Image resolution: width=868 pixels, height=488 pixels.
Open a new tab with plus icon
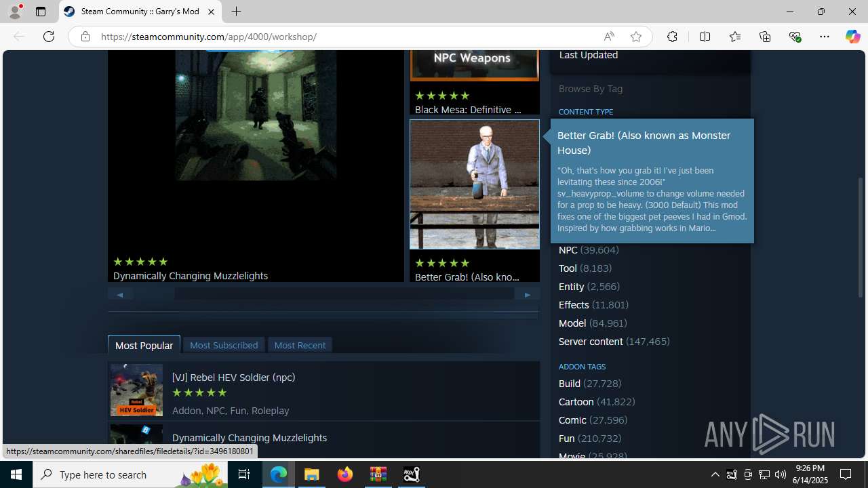236,12
